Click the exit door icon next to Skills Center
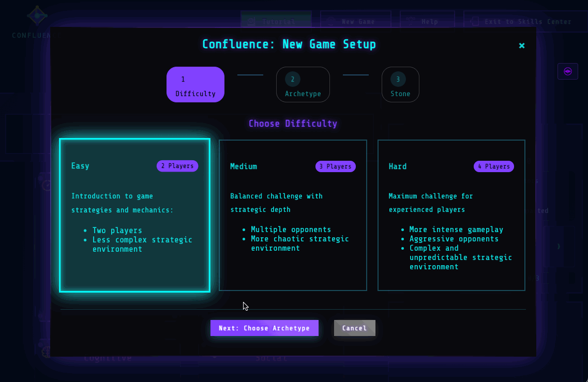The height and width of the screenshot is (382, 588). pos(474,21)
